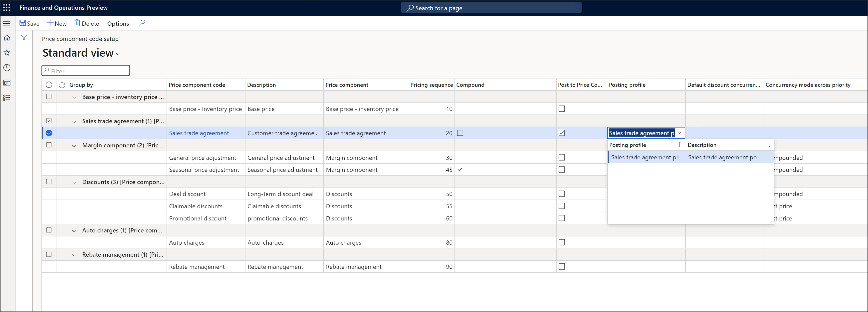The width and height of the screenshot is (868, 312).
Task: Show grid filtering with the funnel icon
Action: [x=24, y=37]
